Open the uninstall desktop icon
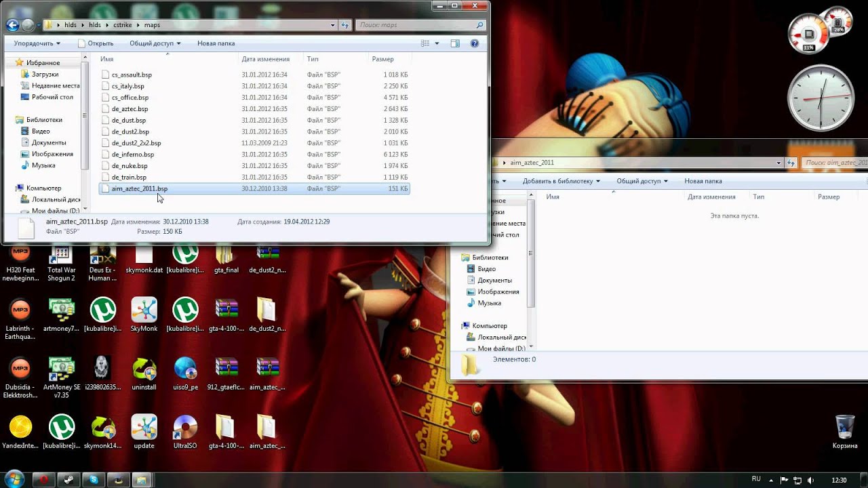868x488 pixels. (144, 374)
